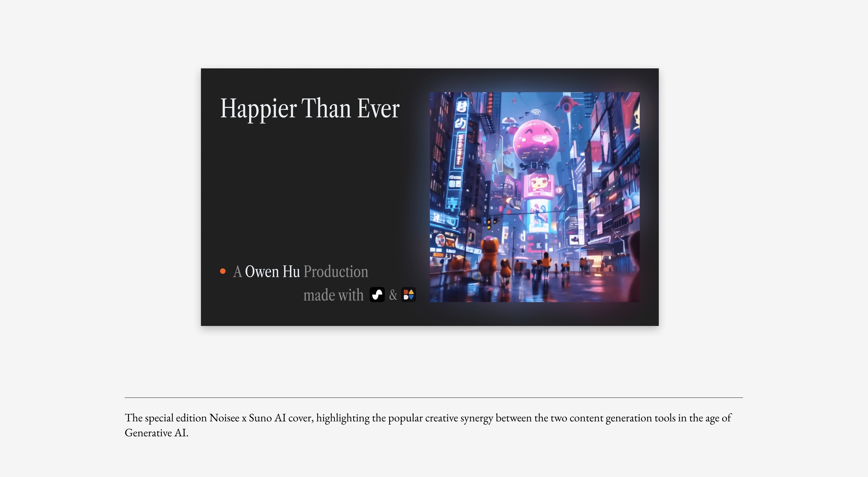Click the Suno logo icon
Screen dimensions: 868x477
click(377, 295)
